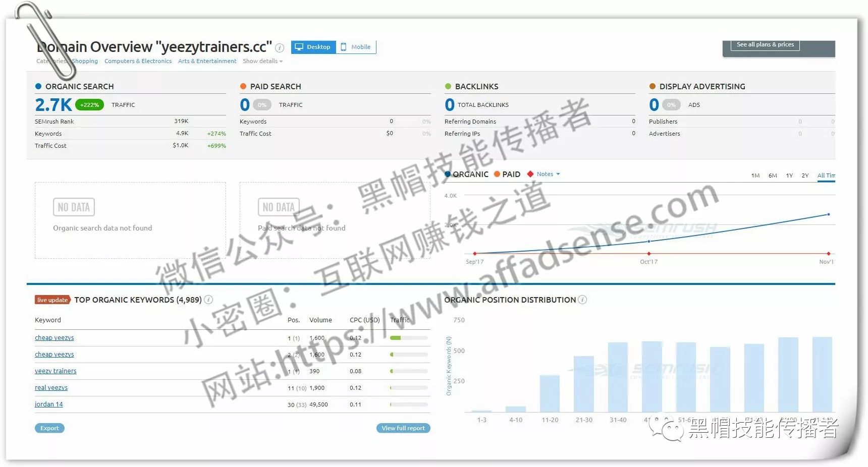Select 6M time range
Viewport: 868px width, 467px height.
(x=773, y=176)
